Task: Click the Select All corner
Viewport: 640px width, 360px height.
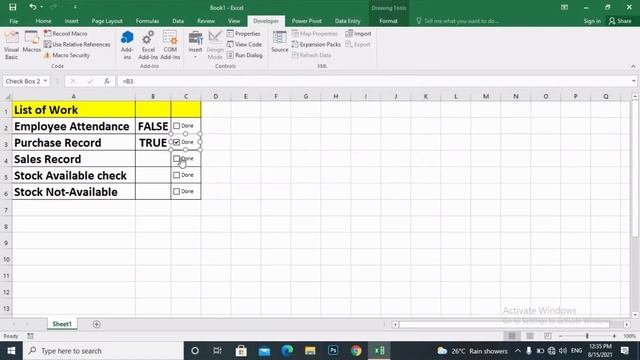Action: click(x=7, y=96)
